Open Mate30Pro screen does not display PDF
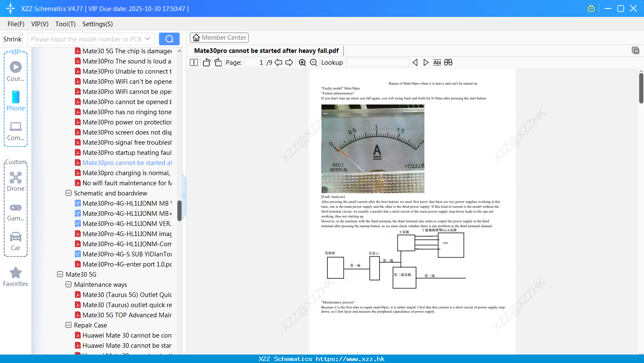644x363 pixels. pyautogui.click(x=123, y=132)
